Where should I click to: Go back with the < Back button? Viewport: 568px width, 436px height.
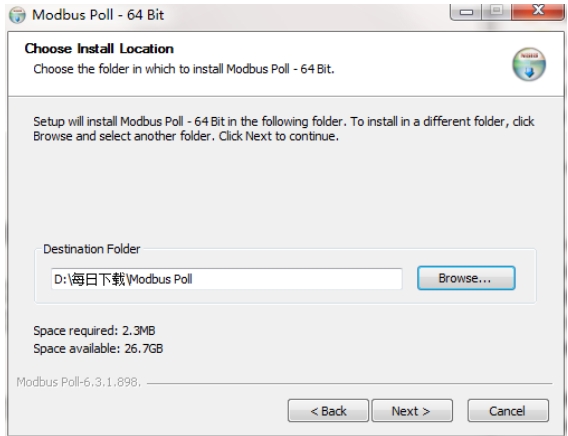point(328,411)
